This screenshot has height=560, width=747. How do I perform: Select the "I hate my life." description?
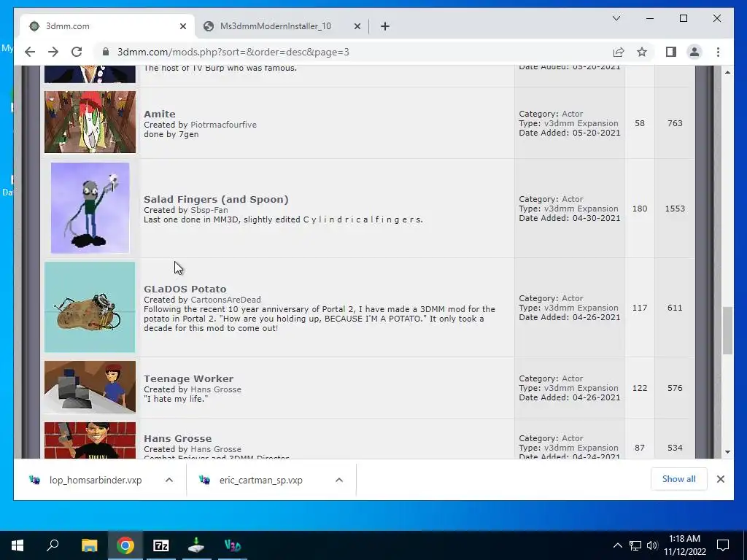click(x=176, y=399)
